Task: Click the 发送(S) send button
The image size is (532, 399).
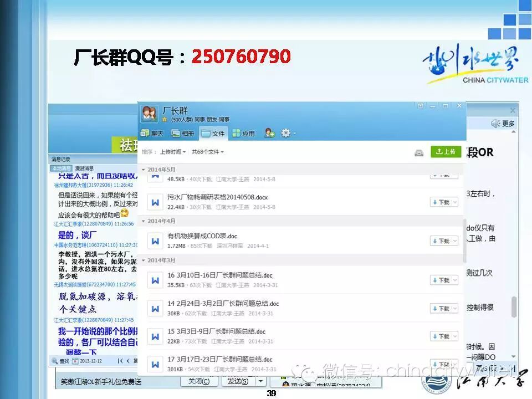Action: 238,381
